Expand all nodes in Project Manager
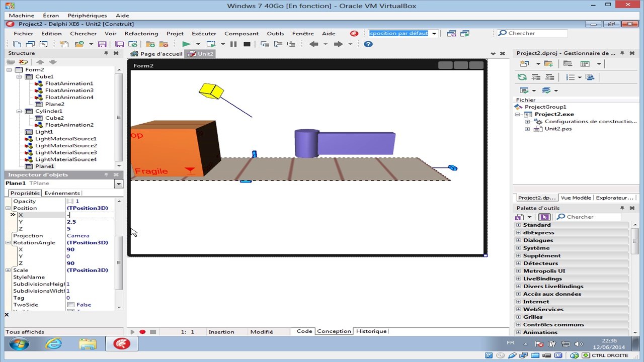644x362 pixels. pos(536,77)
